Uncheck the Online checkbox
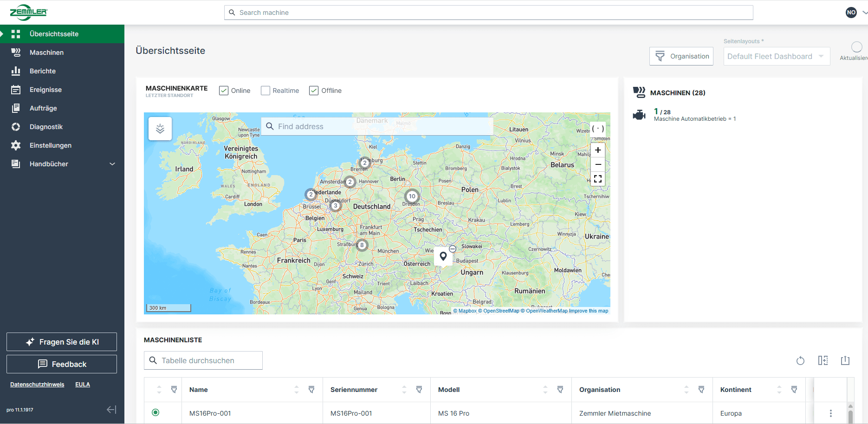The width and height of the screenshot is (868, 424). click(224, 91)
